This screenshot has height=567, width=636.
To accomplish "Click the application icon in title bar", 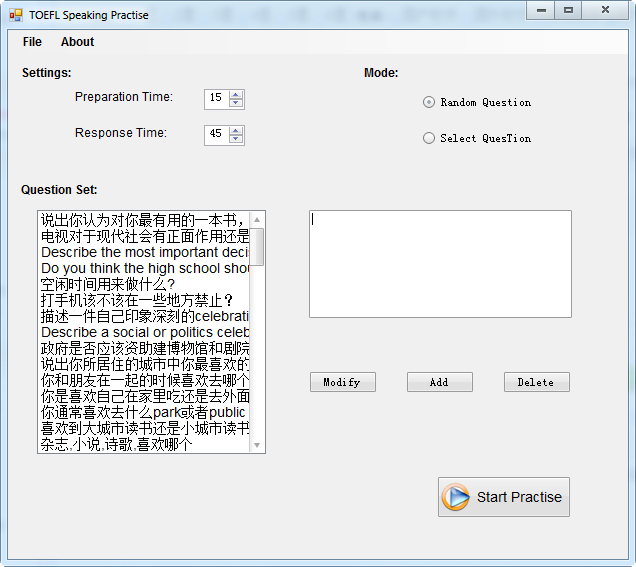I will [x=16, y=15].
